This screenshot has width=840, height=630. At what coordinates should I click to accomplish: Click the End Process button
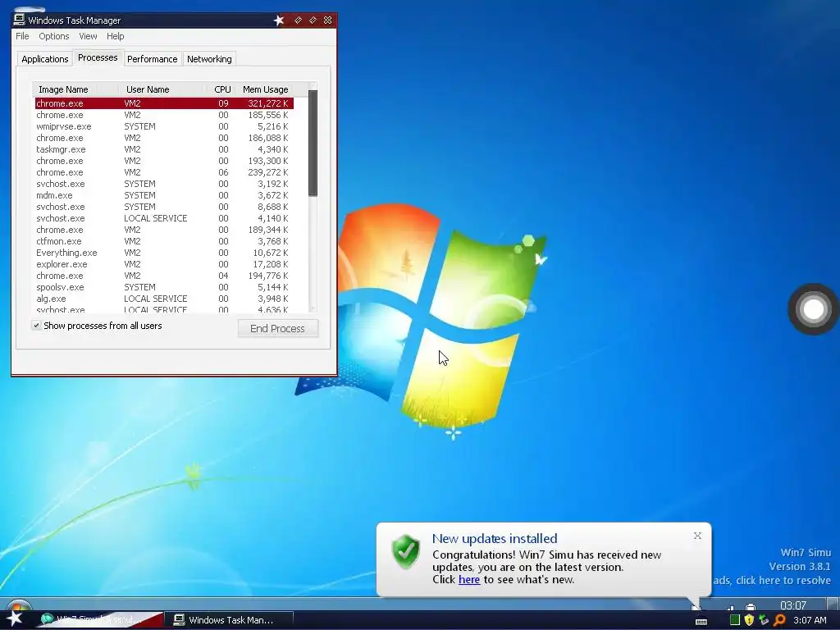[x=277, y=328]
